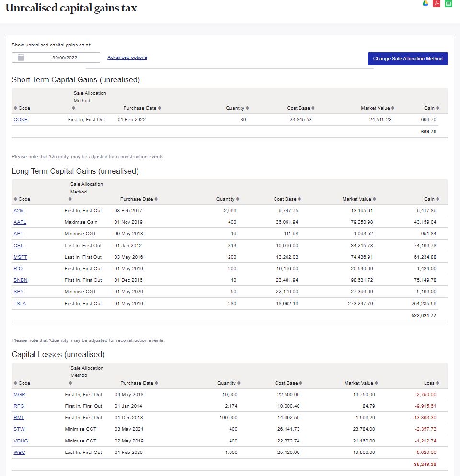Export the report to Excel
Screen dimensions: 460x476
pos(448,4)
